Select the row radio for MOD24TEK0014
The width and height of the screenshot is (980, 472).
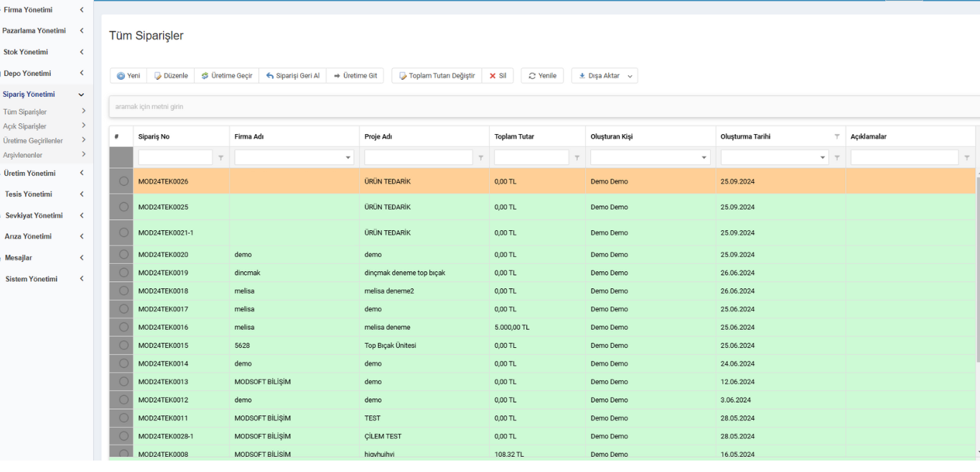click(123, 364)
